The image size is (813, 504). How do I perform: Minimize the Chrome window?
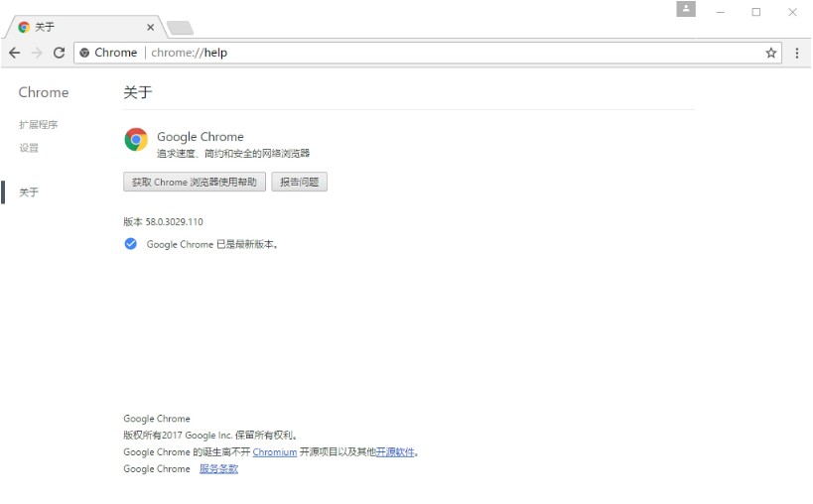point(721,12)
